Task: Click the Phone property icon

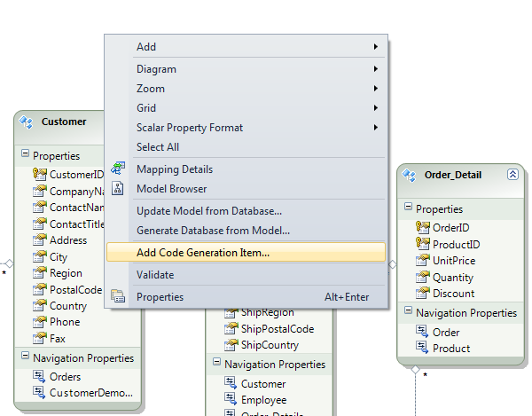Action: (x=40, y=322)
